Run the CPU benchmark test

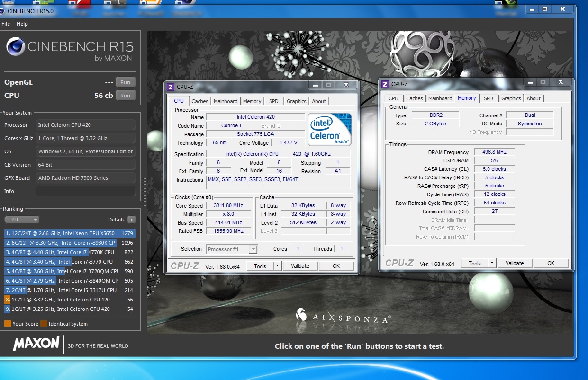coord(125,96)
